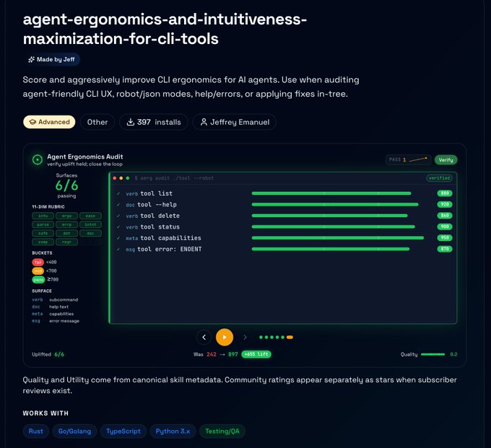Click the PASS 1 indicator chip
This screenshot has height=448, width=491.
[409, 159]
